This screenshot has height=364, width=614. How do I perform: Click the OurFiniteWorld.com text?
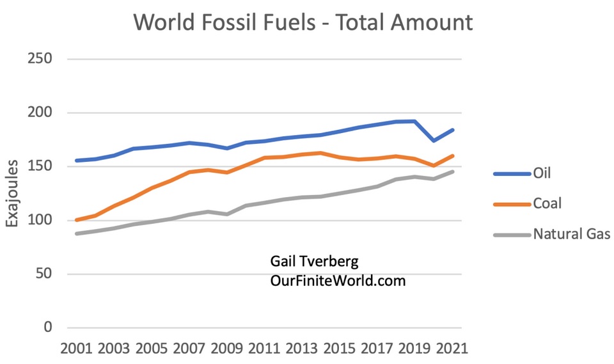[x=338, y=280]
